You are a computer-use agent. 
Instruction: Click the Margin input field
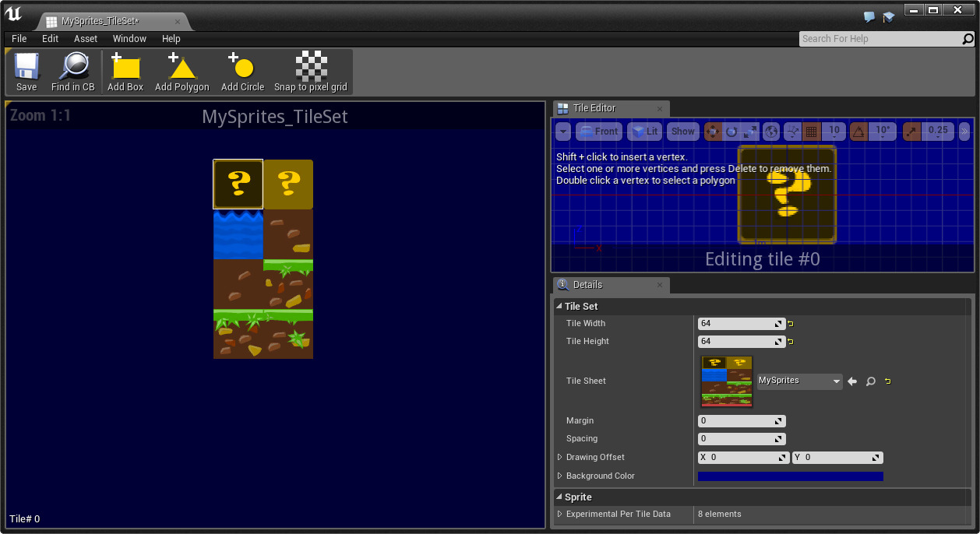tap(741, 421)
